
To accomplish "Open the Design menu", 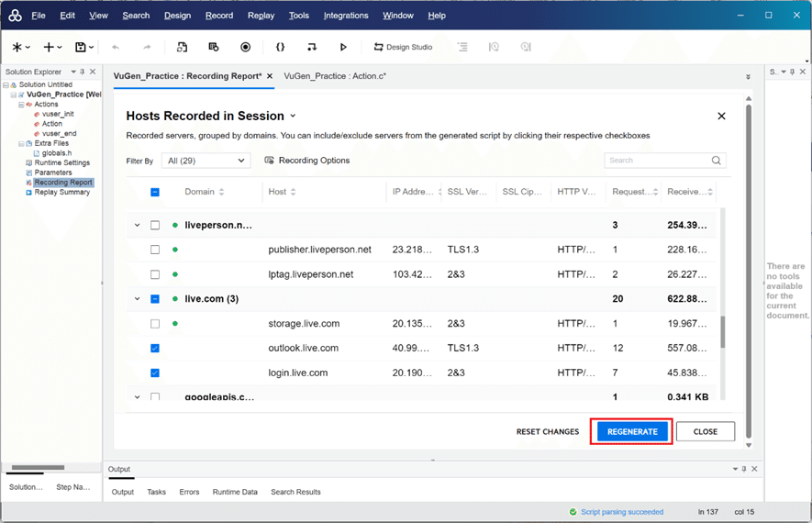I will pos(178,16).
